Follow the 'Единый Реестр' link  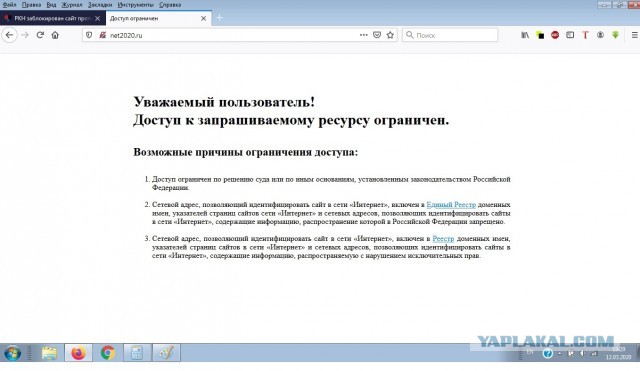[x=451, y=204]
